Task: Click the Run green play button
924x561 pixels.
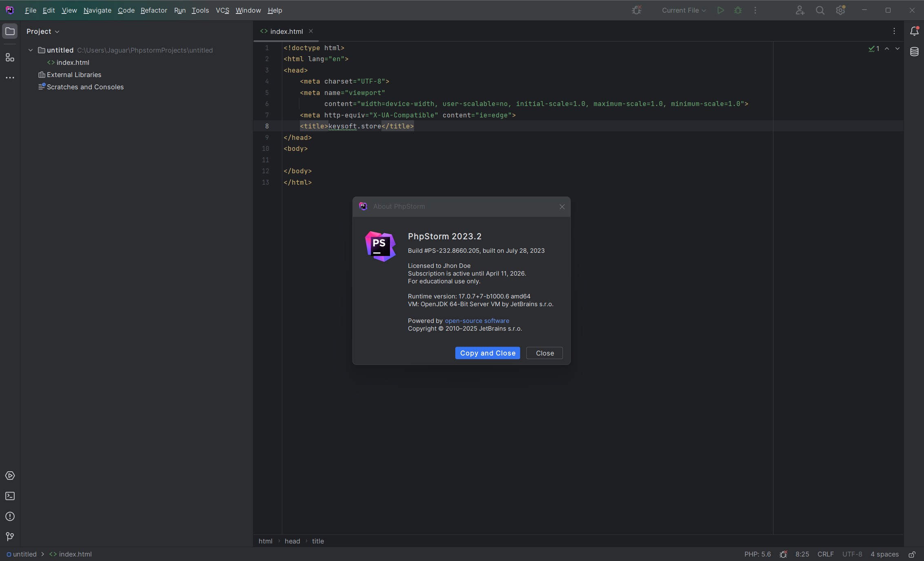Action: pos(721,11)
